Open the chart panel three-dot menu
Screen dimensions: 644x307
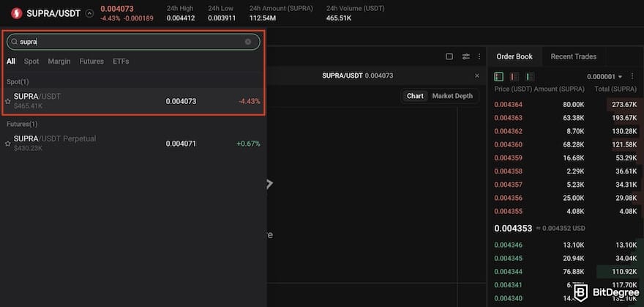[479, 56]
